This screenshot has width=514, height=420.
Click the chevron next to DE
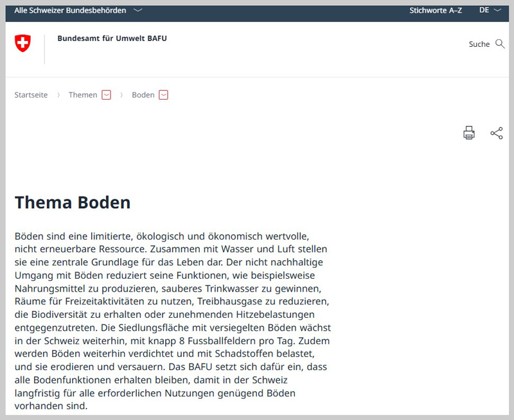click(x=497, y=10)
